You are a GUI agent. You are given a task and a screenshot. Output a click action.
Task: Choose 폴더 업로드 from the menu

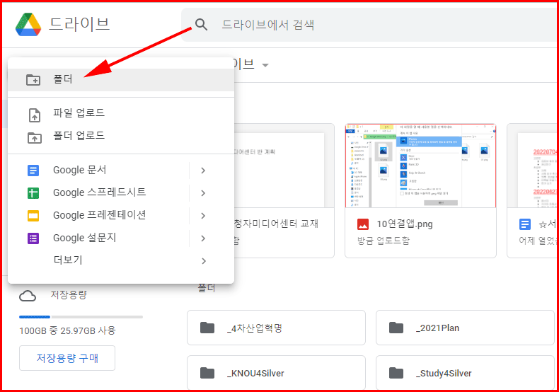(x=121, y=136)
